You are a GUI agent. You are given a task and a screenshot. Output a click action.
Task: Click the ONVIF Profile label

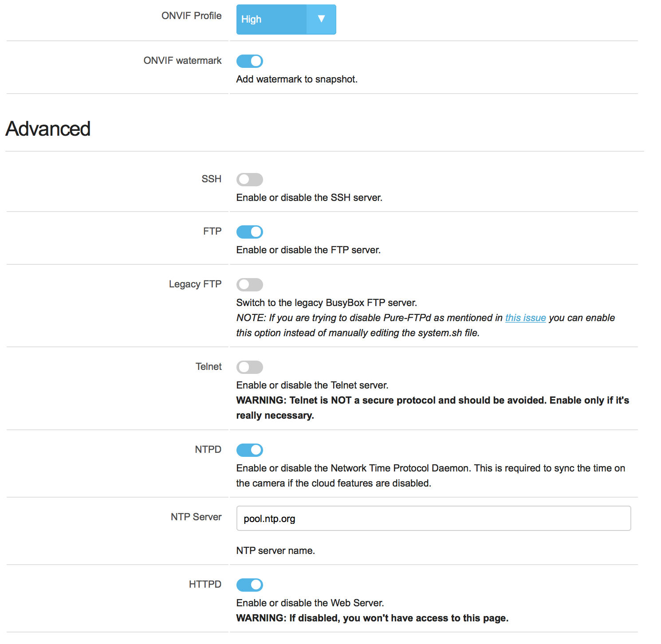coord(191,16)
